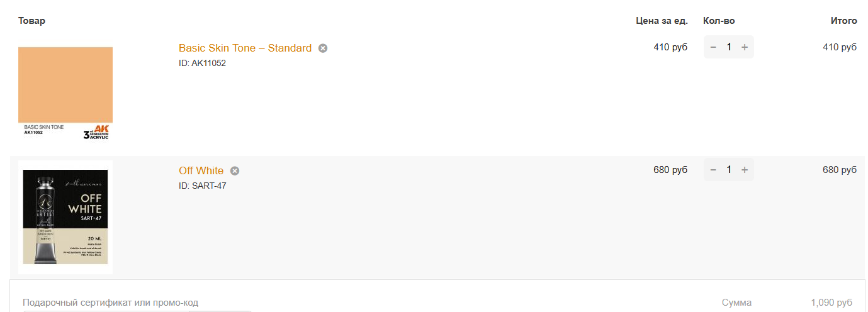
Task: Click the Цена за ед. column header
Action: click(662, 21)
